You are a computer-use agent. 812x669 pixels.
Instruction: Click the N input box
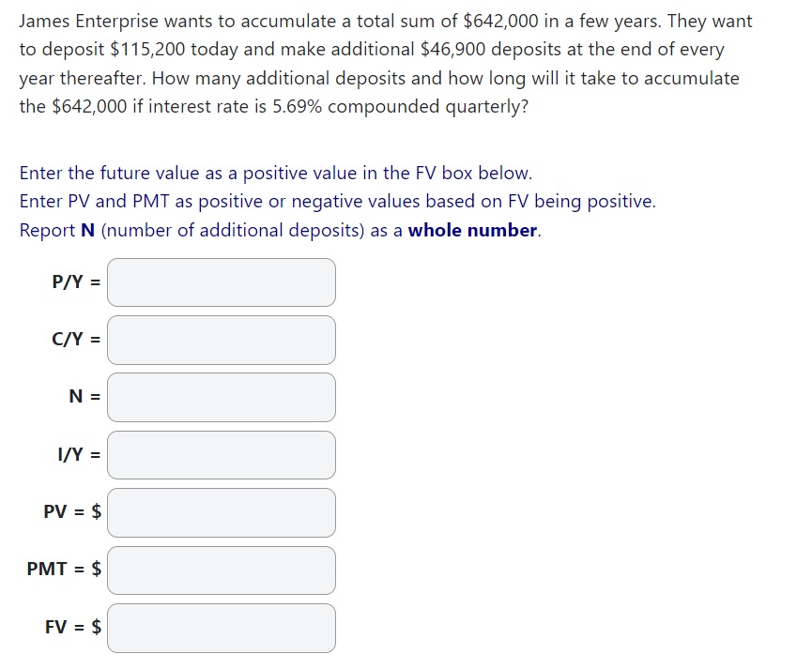point(222,397)
